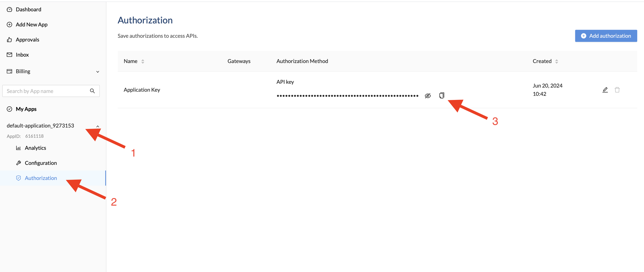Click the Add New App plus icon

9,24
